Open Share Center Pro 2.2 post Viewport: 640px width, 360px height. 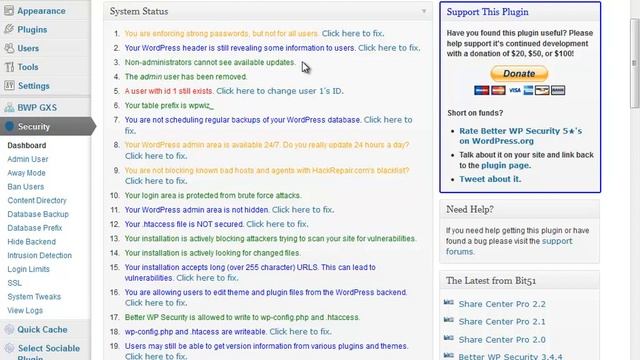[x=502, y=304]
